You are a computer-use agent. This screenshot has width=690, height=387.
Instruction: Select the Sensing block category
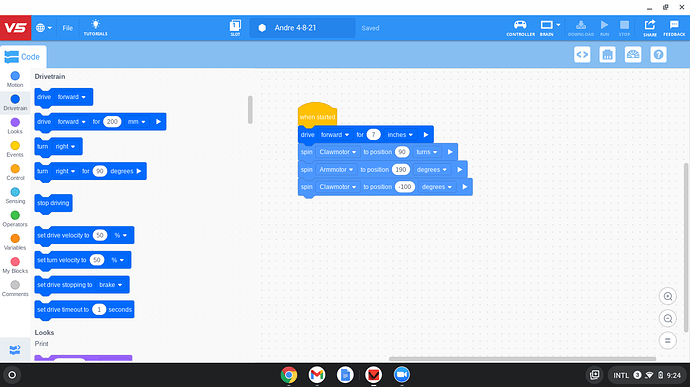pyautogui.click(x=15, y=196)
